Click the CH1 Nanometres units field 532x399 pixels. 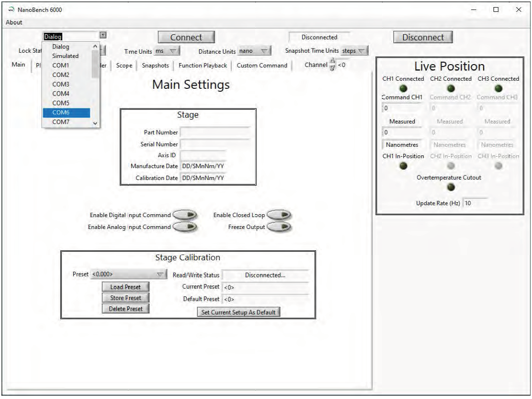(402, 145)
